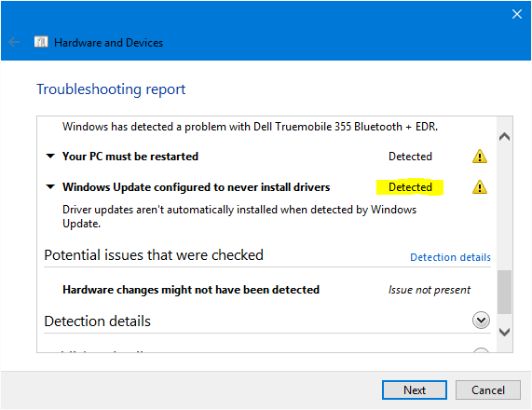
Task: Collapse the Your PC must be restarted item
Action: pyautogui.click(x=50, y=157)
